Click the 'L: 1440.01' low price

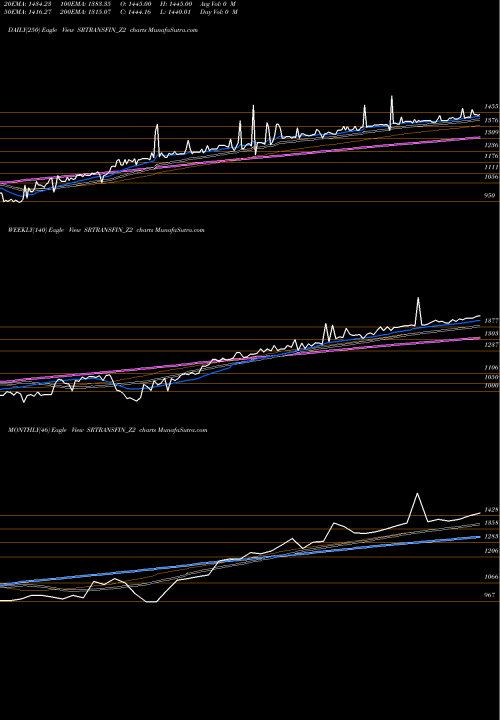[175, 12]
